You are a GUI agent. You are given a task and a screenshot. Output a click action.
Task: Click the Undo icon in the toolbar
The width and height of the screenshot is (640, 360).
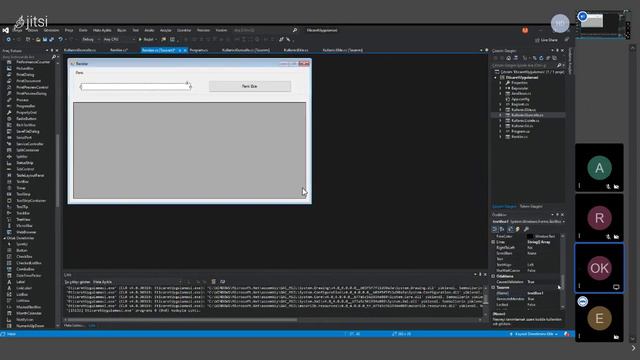pyautogui.click(x=61, y=40)
